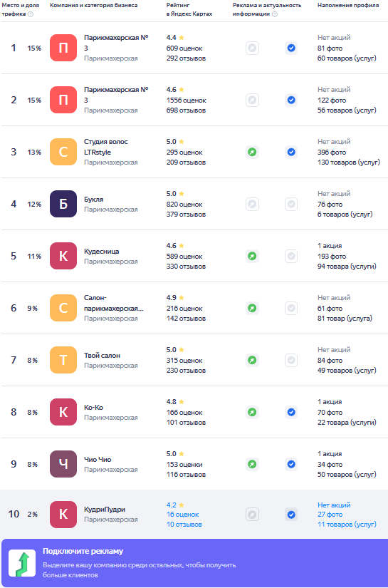Click the '27 фото' link in the last row
Image resolution: width=388 pixels, height=588 pixels.
click(330, 515)
